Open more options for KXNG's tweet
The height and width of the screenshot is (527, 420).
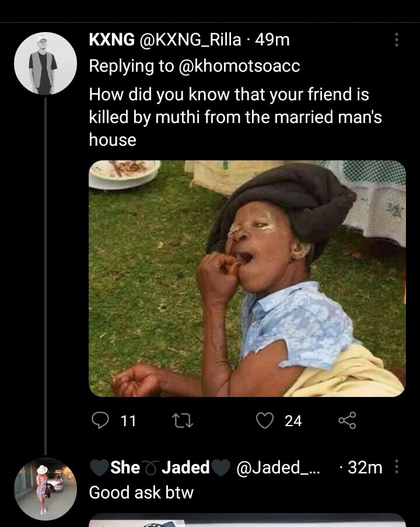397,40
